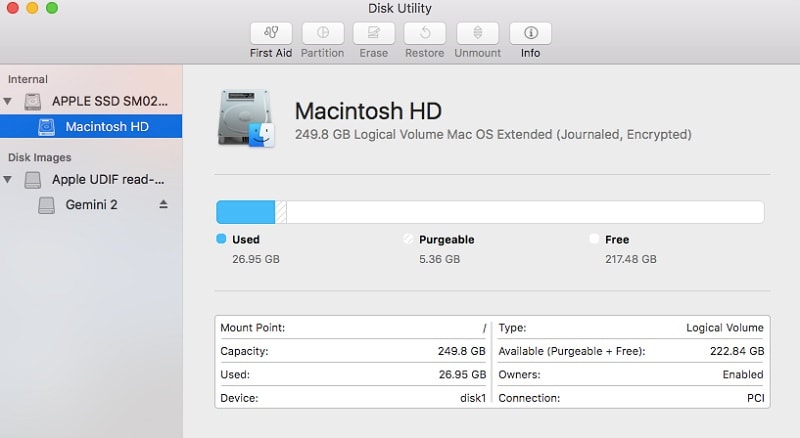800x438 pixels.
Task: Select Macintosh HD in the sidebar
Action: 91,126
